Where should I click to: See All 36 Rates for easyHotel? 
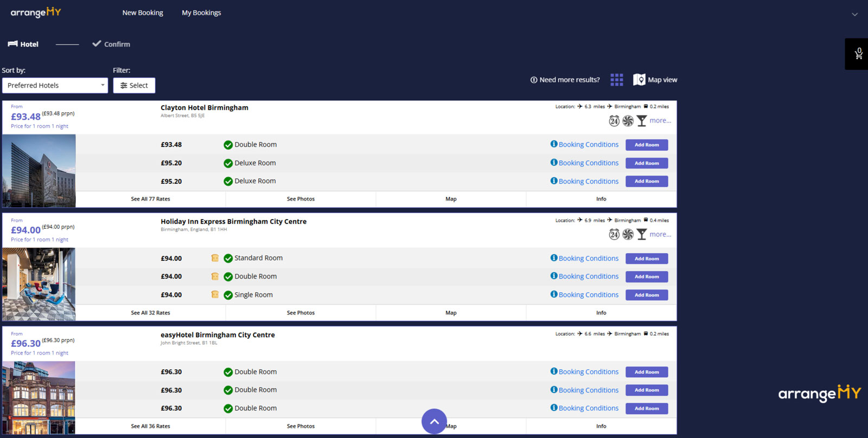(151, 426)
